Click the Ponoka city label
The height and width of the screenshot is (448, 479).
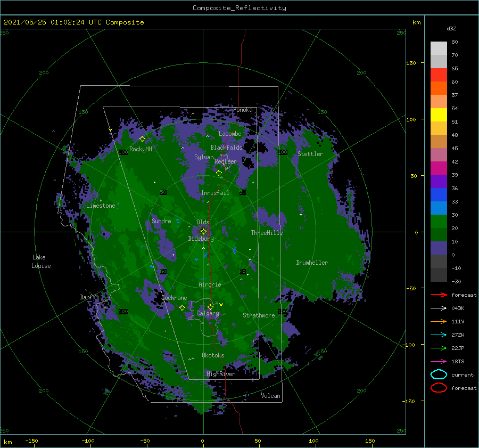(243, 110)
